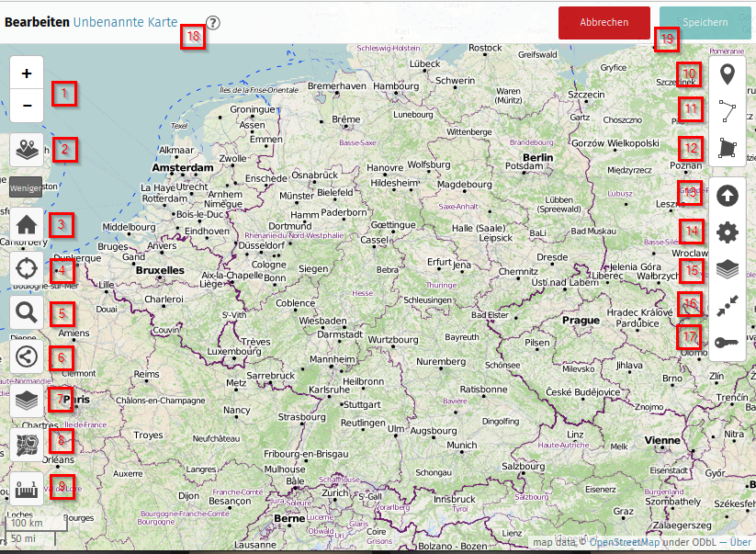The width and height of the screenshot is (756, 554).
Task: Center map on your location
Action: (27, 268)
